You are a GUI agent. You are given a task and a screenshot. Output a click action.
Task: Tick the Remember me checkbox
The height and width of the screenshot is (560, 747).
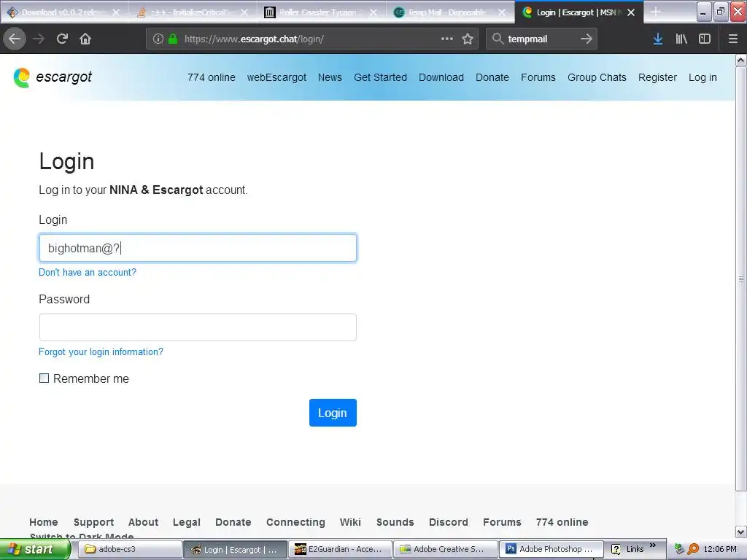click(x=44, y=378)
